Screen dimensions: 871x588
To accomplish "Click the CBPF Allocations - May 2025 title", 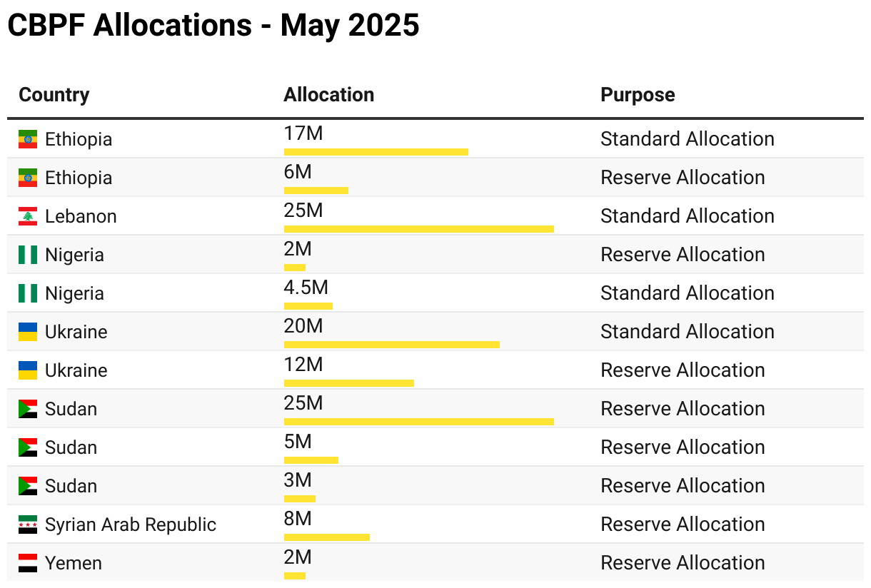I will [213, 26].
